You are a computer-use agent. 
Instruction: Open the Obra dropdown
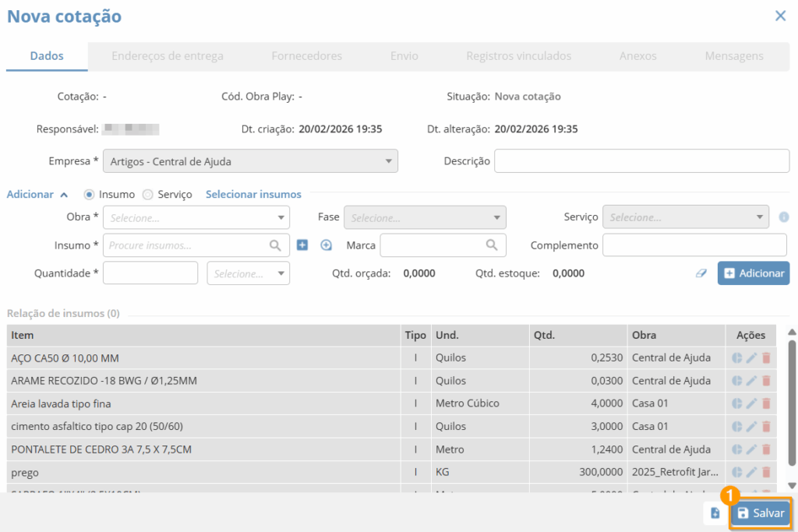[196, 218]
